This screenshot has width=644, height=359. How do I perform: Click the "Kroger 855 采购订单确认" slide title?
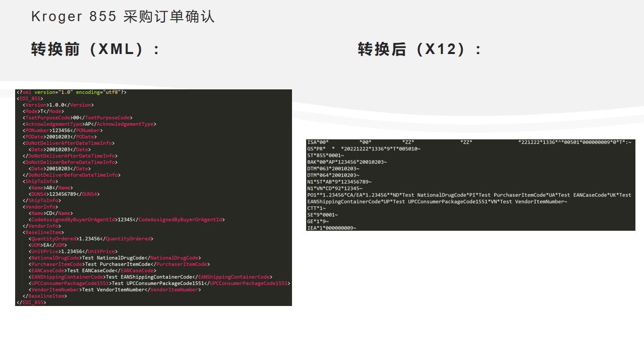pyautogui.click(x=123, y=16)
